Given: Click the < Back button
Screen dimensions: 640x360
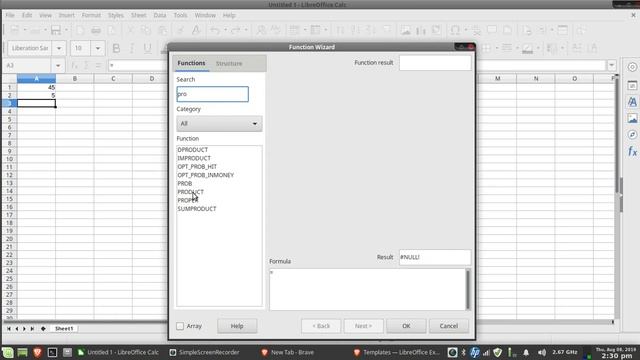Looking at the screenshot, I should click(x=321, y=326).
